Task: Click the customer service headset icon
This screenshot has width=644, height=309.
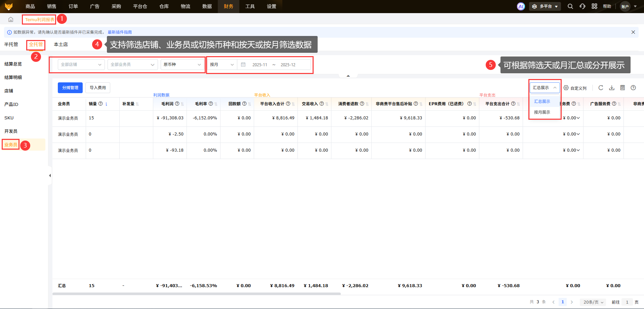Action: click(582, 6)
